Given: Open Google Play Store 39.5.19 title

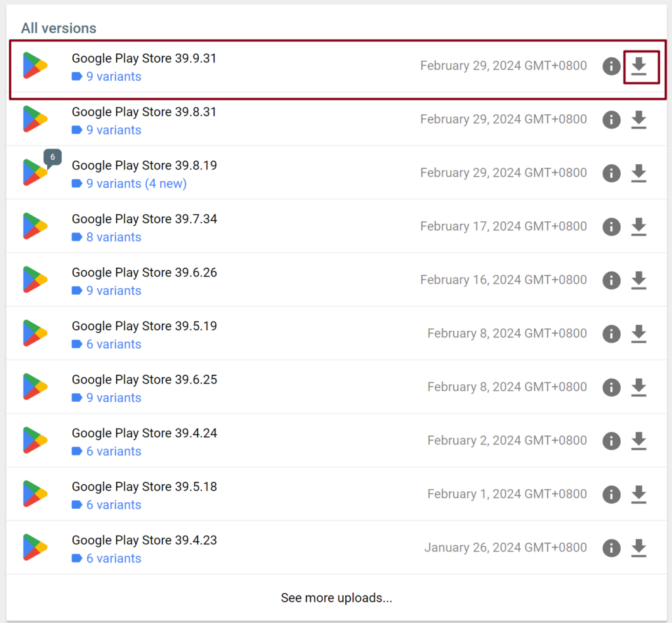Looking at the screenshot, I should click(x=144, y=326).
